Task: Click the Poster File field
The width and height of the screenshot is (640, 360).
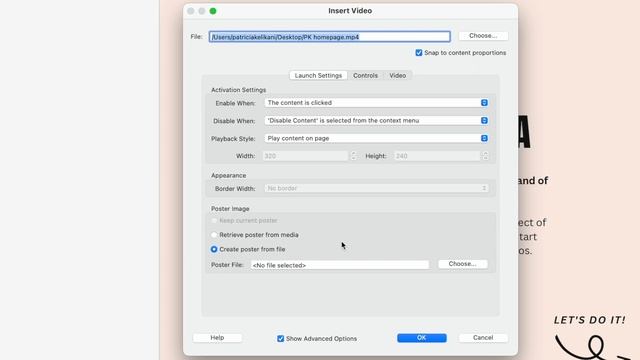Action: point(340,265)
